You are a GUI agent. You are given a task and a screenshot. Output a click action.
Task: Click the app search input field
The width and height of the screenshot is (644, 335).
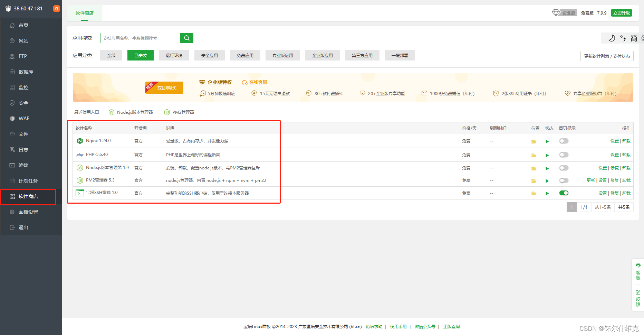tap(140, 38)
